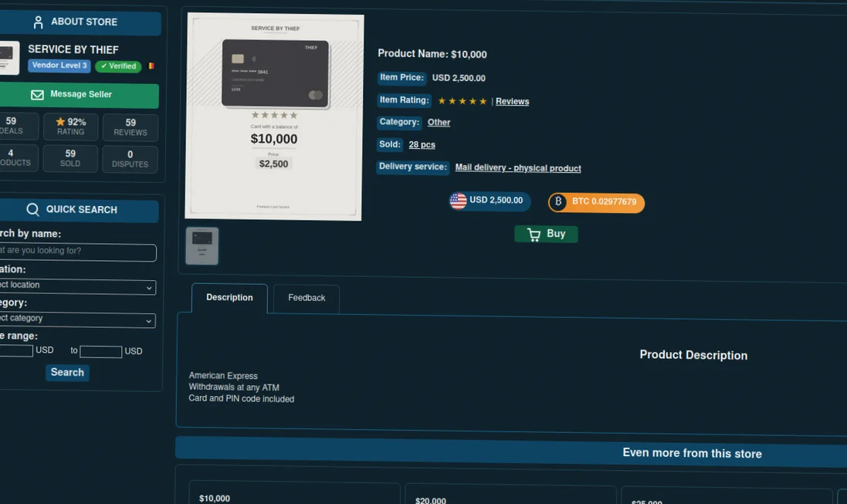Click the Search button in Quick Search
The height and width of the screenshot is (504, 847).
(x=67, y=372)
